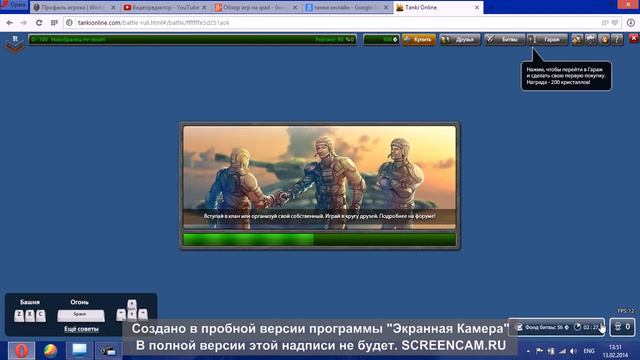This screenshot has width=640, height=360.
Task: Click the red X exit game button
Action: [633, 38]
